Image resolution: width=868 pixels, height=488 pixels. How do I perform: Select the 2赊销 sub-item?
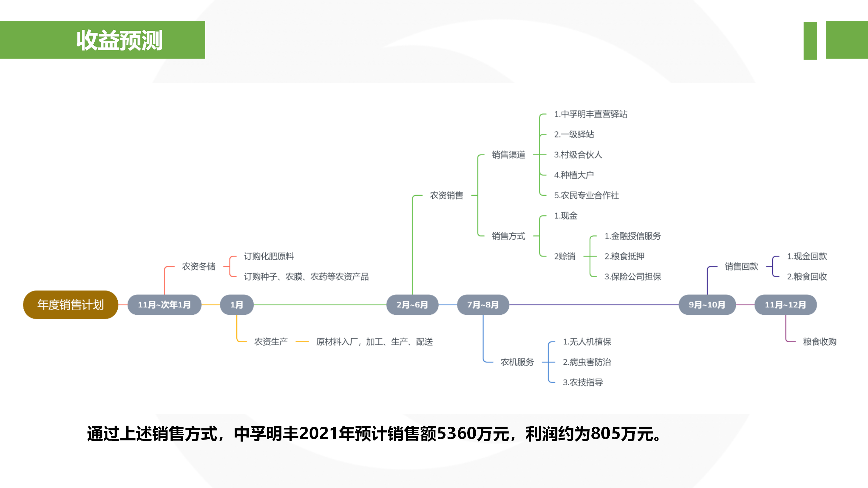coord(565,256)
